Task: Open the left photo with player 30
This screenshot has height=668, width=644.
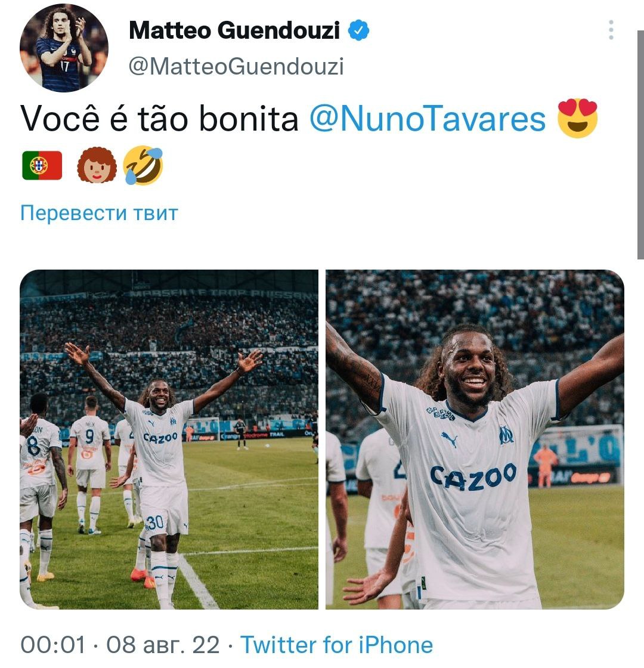Action: coord(169,439)
